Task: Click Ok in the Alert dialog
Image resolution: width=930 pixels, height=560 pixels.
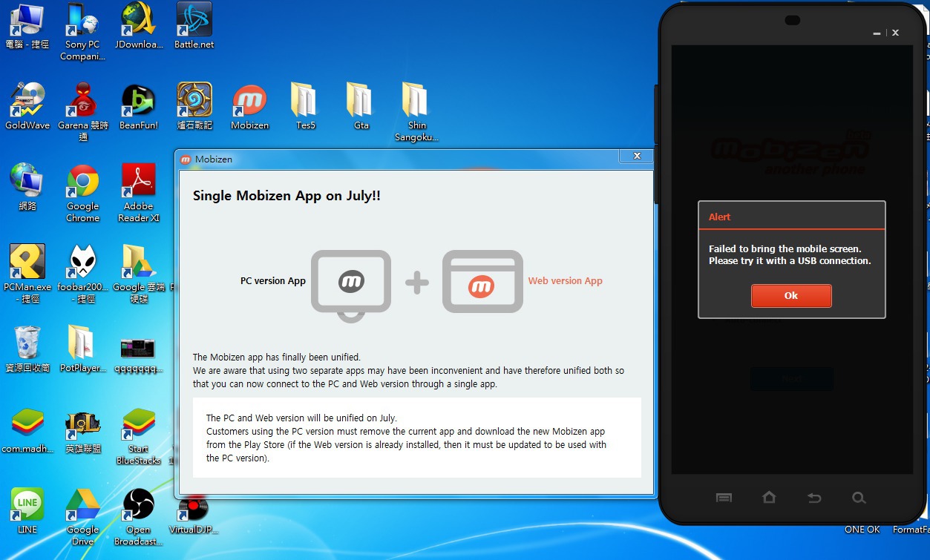Action: click(791, 295)
